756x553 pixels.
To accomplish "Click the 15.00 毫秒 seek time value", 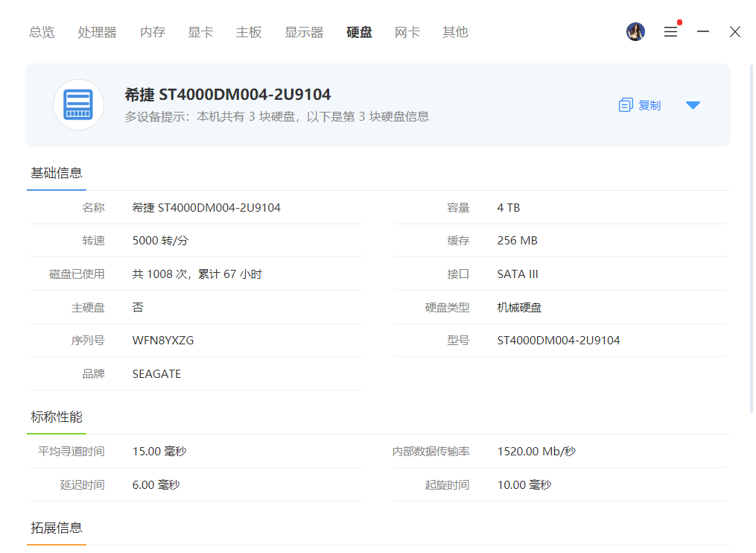I will pyautogui.click(x=159, y=451).
